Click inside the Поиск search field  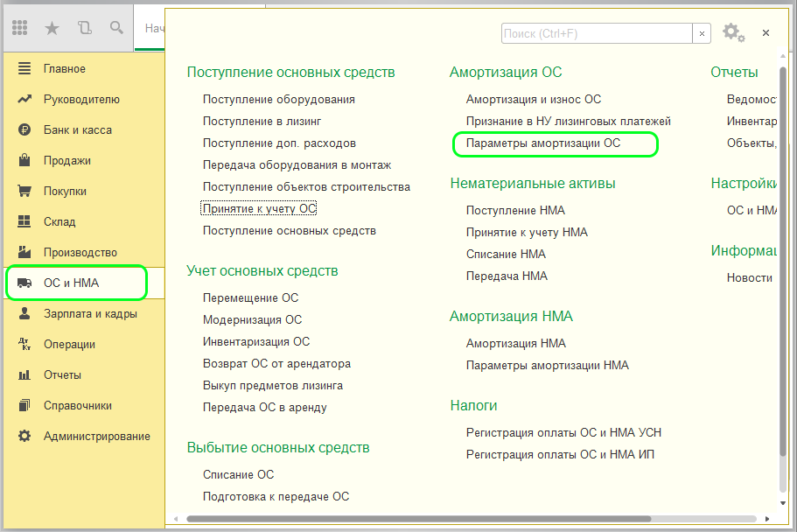(x=595, y=33)
